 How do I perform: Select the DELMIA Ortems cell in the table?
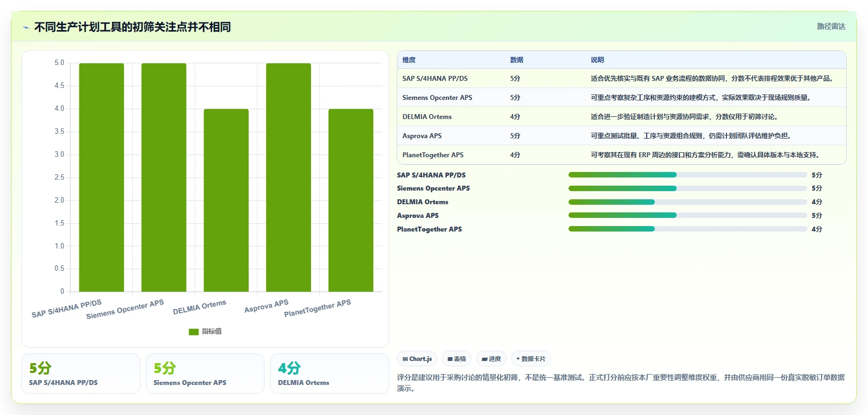pyautogui.click(x=427, y=117)
